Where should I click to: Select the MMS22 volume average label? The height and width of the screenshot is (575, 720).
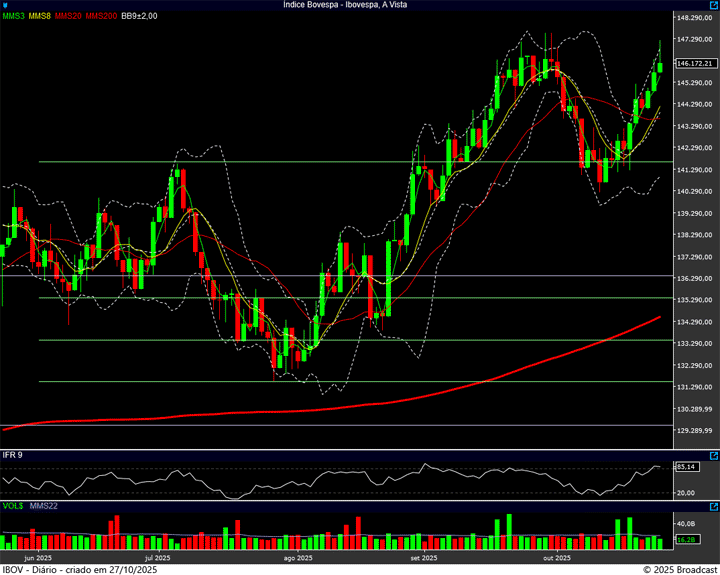tap(42, 507)
